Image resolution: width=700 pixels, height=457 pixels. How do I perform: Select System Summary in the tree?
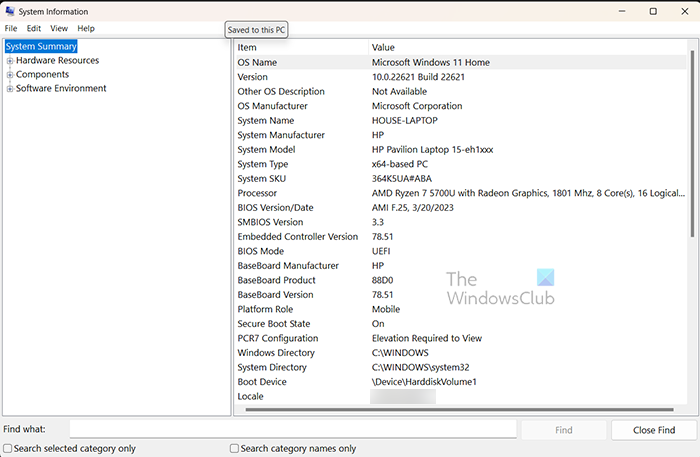(x=41, y=46)
